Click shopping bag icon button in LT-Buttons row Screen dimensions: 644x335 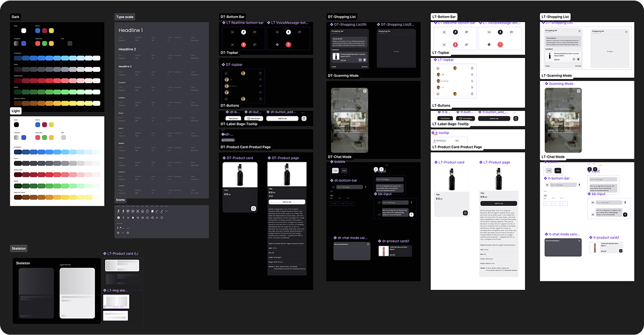click(516, 118)
